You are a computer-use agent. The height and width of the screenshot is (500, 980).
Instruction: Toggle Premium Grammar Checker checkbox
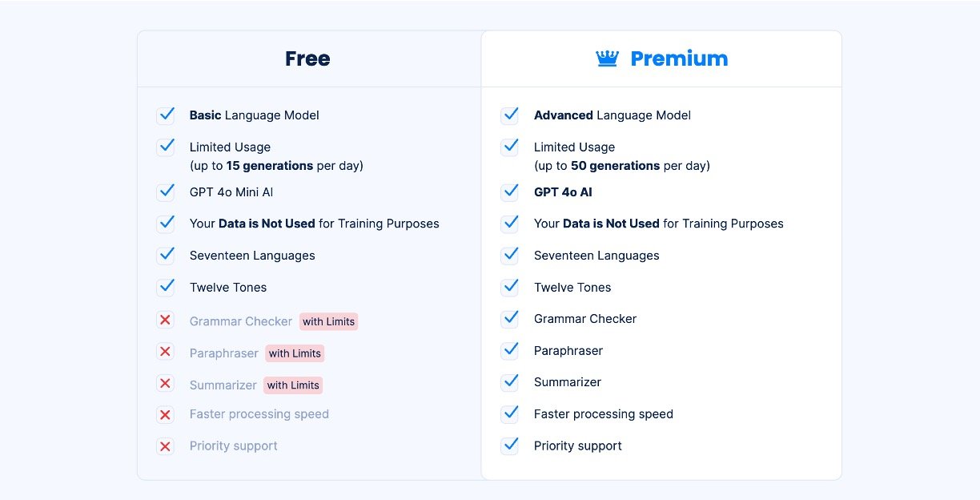click(510, 319)
